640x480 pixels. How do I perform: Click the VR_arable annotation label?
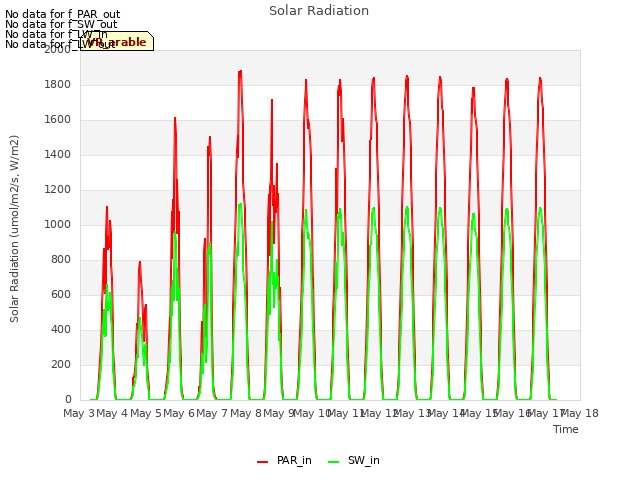117,41
